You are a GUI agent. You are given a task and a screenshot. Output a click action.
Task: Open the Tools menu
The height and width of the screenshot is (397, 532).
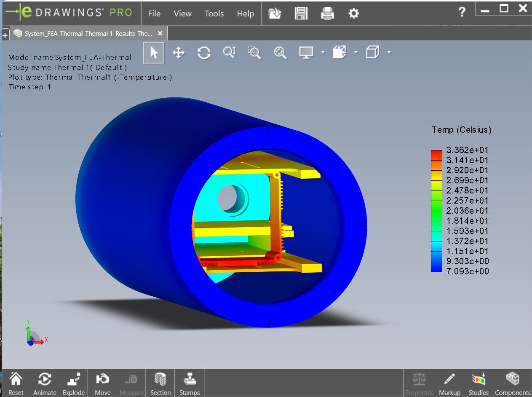click(x=214, y=13)
